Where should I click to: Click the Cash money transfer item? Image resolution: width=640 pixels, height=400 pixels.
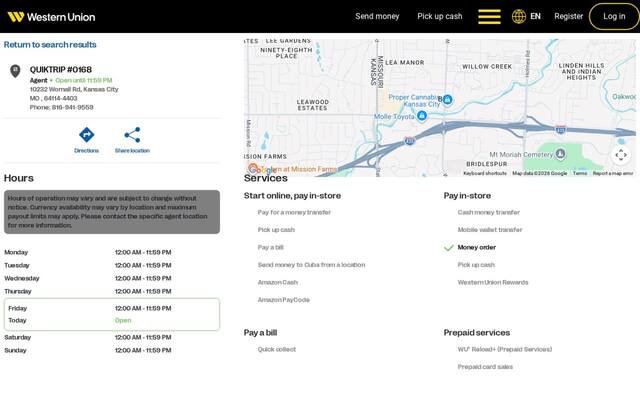tap(489, 212)
